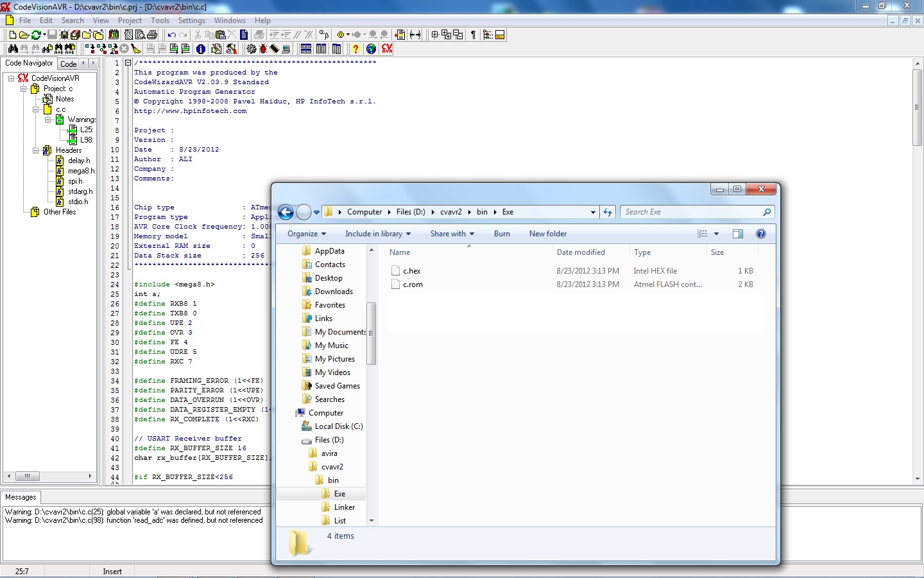Click the Find binoculars icon

tap(13, 49)
